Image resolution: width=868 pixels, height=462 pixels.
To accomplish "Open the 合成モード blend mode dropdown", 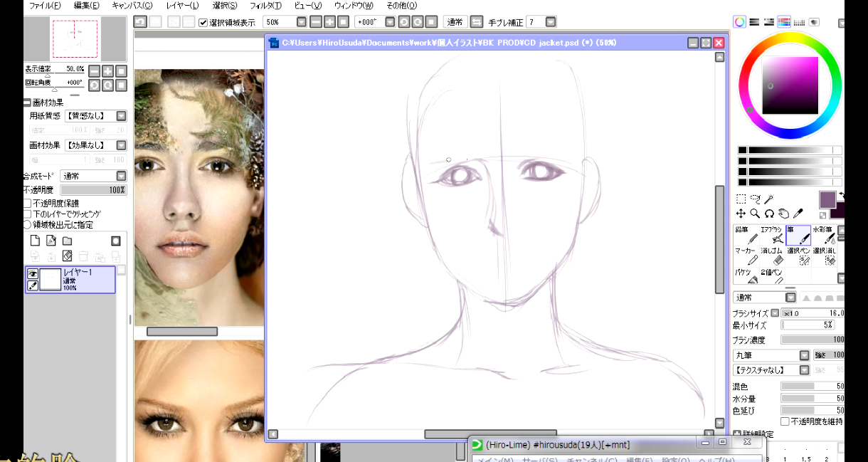I will (121, 176).
